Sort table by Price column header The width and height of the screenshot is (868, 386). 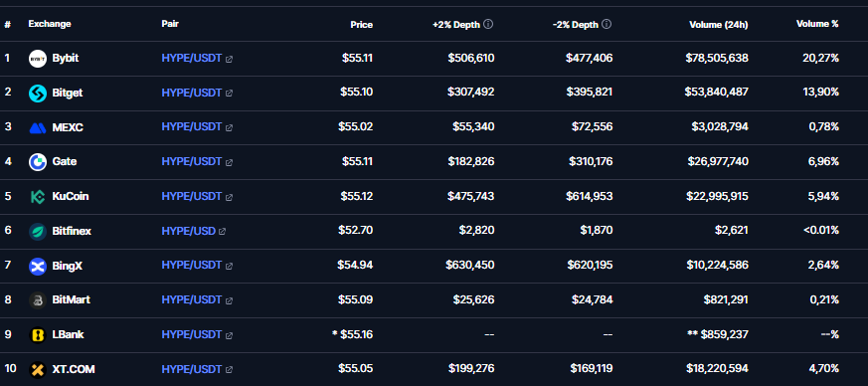click(362, 24)
